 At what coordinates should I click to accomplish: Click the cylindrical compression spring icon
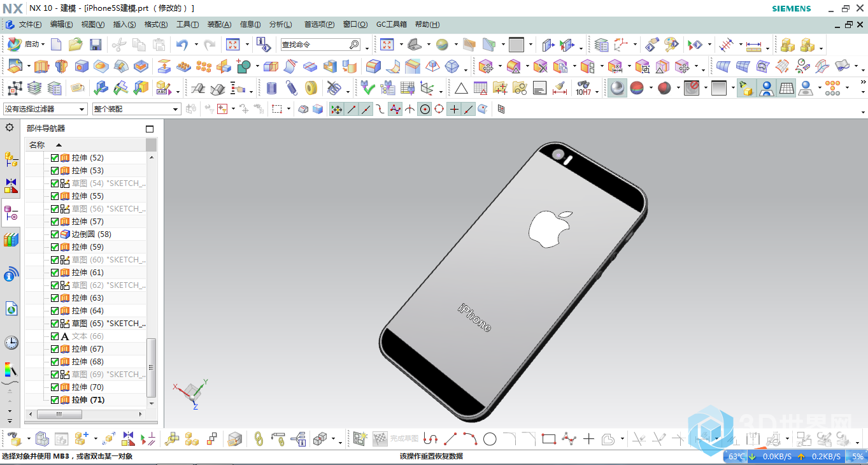point(272,88)
